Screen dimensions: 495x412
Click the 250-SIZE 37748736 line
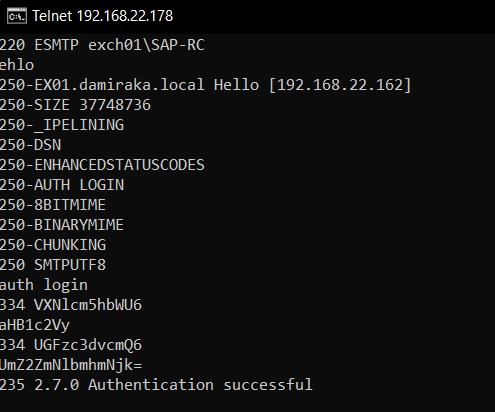[75, 105]
